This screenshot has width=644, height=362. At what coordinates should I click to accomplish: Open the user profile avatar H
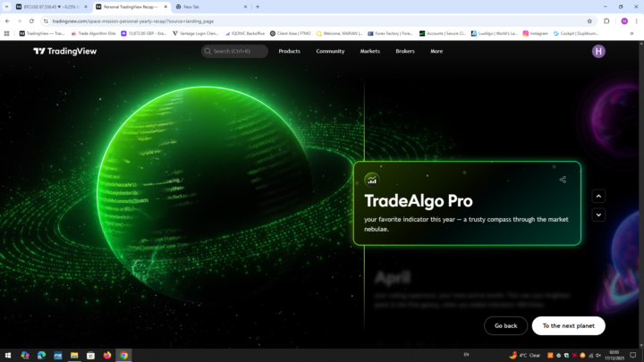[598, 51]
